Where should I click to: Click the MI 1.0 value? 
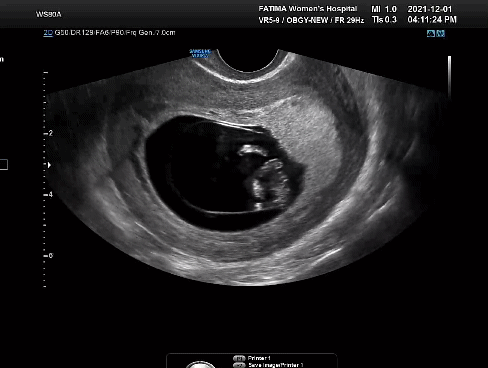point(384,9)
